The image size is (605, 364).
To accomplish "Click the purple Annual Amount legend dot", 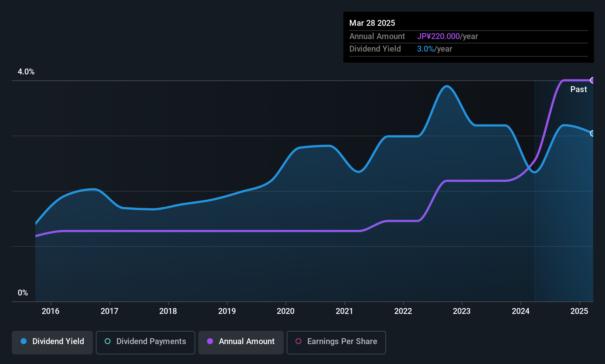I will [210, 342].
